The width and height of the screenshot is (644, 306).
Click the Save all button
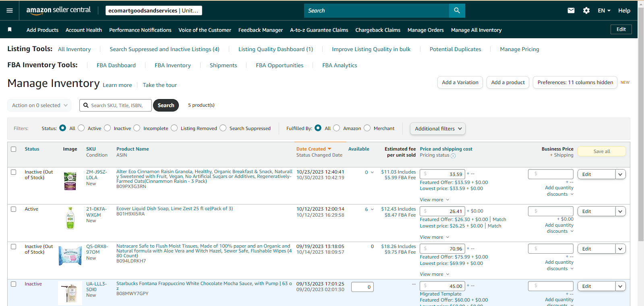pos(602,151)
